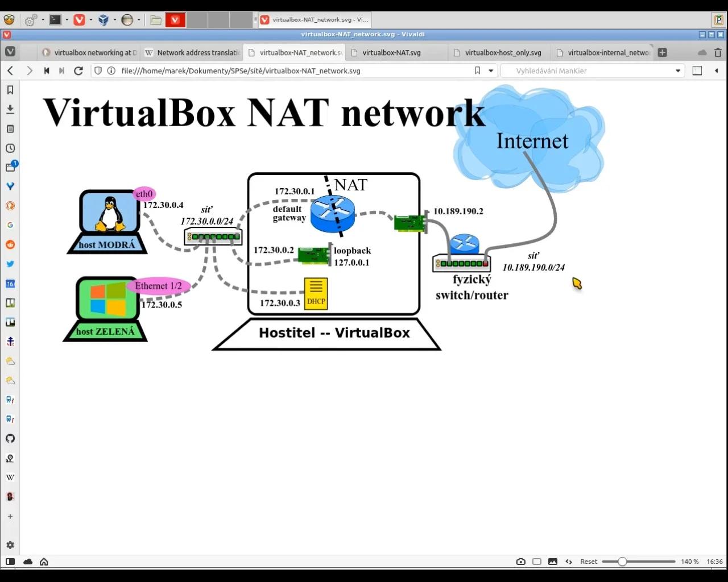
Task: Open the History panel using the clock icon
Action: pos(10,148)
